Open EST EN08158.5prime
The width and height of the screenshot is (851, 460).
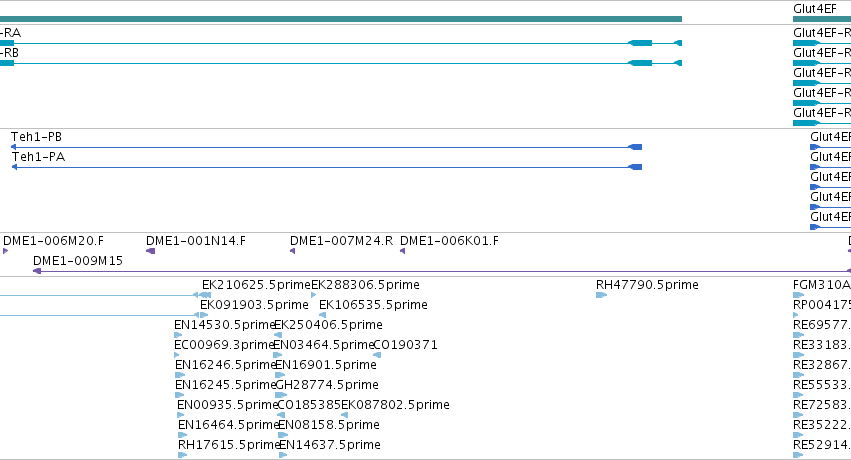[x=328, y=425]
